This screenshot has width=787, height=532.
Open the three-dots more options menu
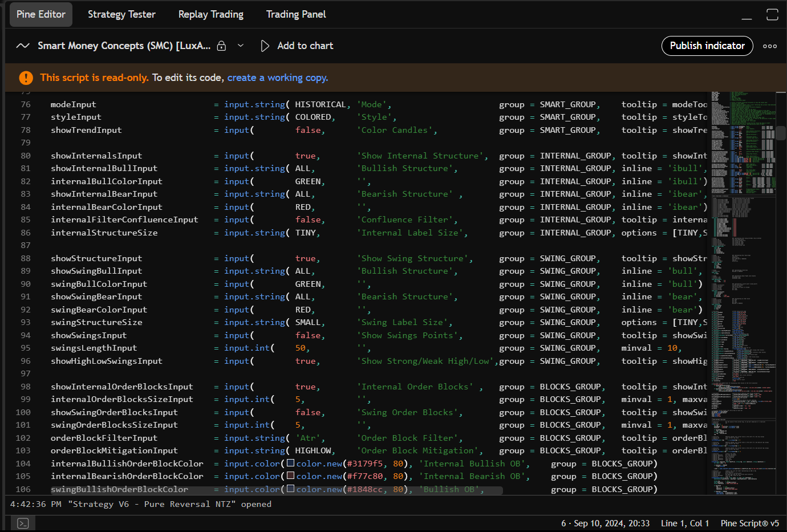tap(770, 46)
